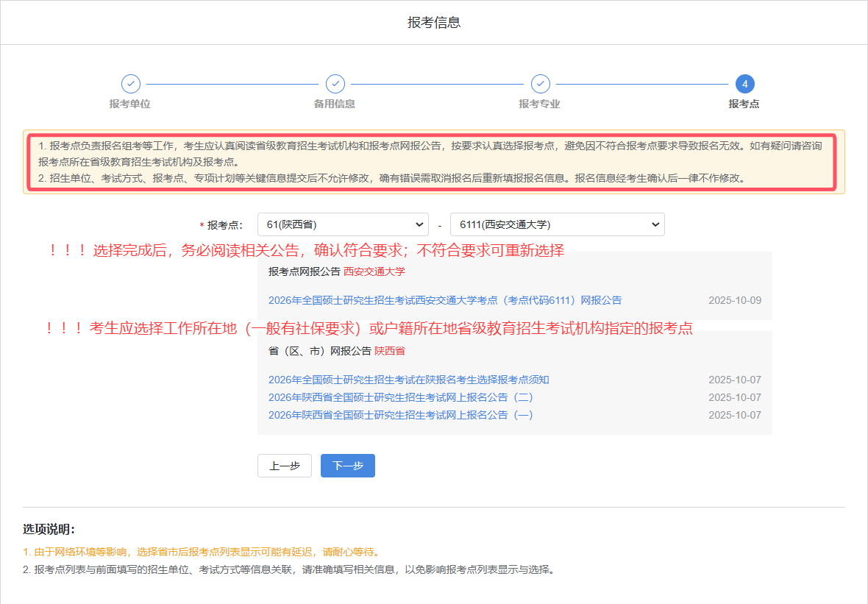Click the red 西安交通大学 label in 报考点网报公告

tap(374, 271)
